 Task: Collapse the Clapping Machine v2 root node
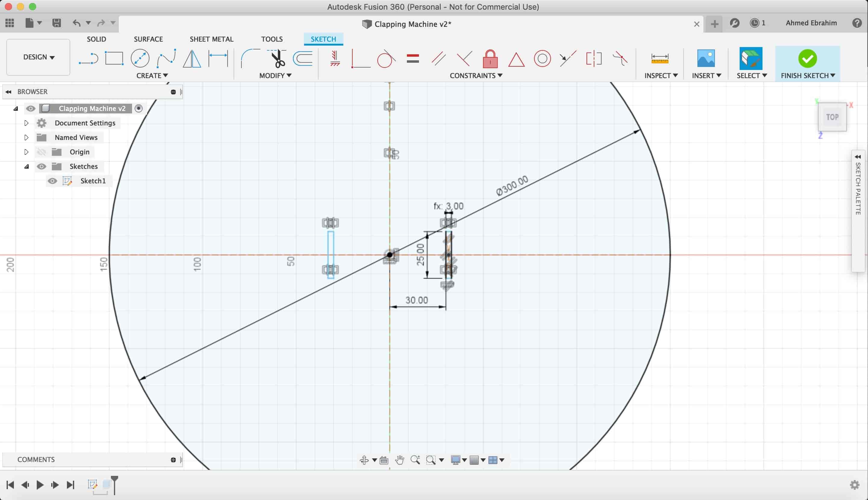(x=15, y=109)
